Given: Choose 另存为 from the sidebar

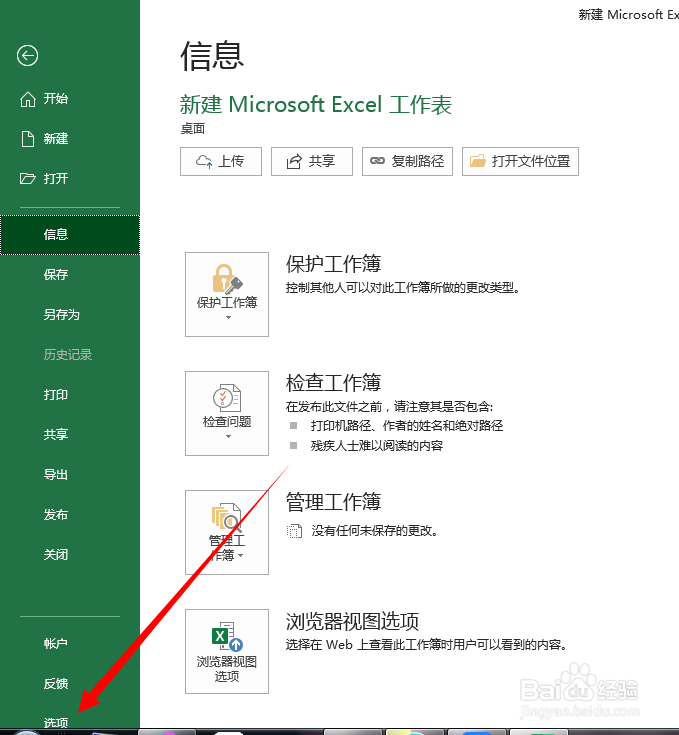Looking at the screenshot, I should tap(61, 315).
